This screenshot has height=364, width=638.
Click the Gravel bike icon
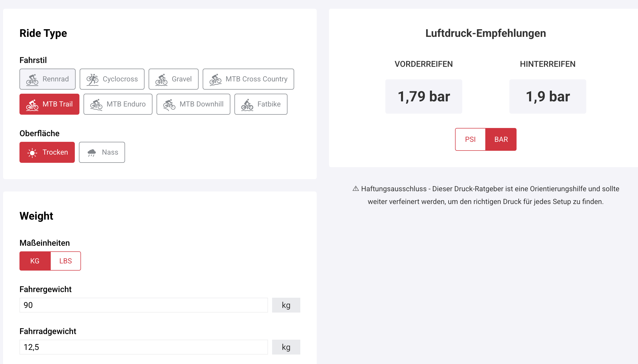pyautogui.click(x=161, y=80)
